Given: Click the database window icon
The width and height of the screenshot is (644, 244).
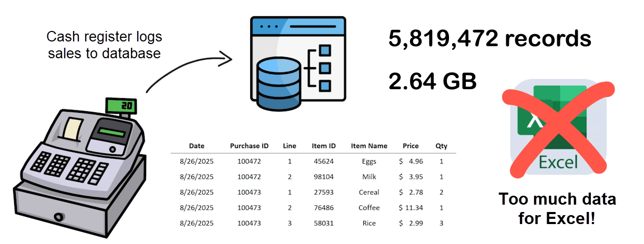Looking at the screenshot, I should tap(299, 63).
